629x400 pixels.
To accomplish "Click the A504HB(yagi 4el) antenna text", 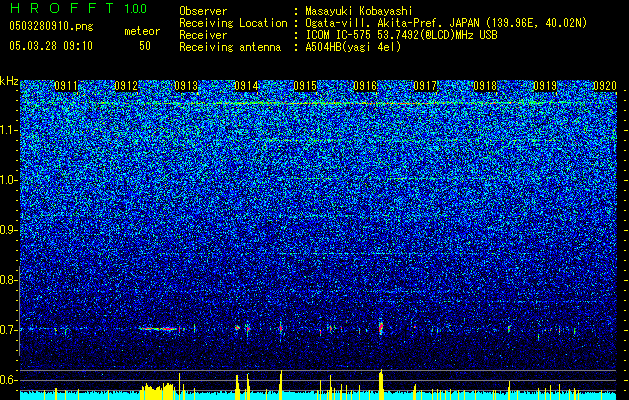I will (x=353, y=47).
